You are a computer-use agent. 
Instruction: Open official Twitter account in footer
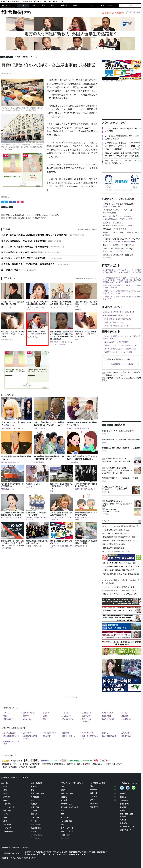point(122,788)
